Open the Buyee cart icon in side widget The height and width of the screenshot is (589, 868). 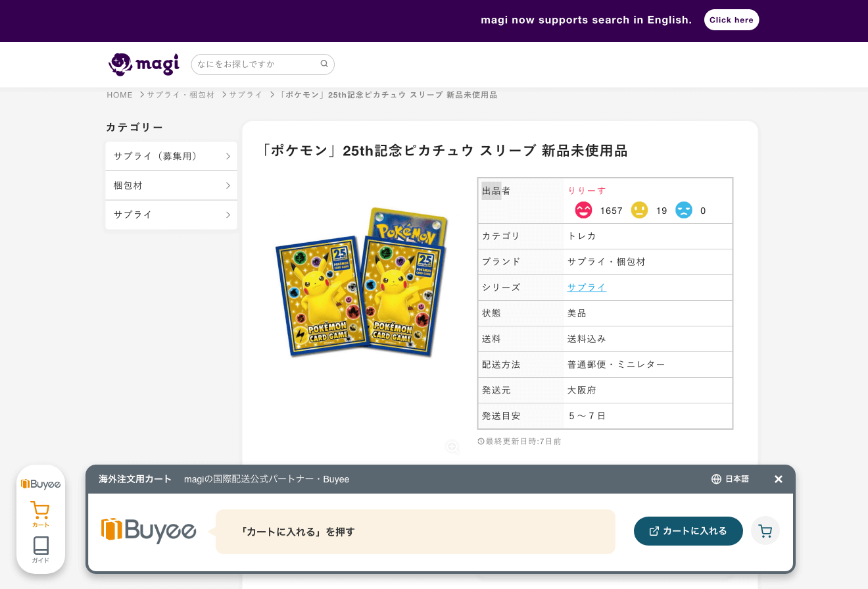coord(40,514)
